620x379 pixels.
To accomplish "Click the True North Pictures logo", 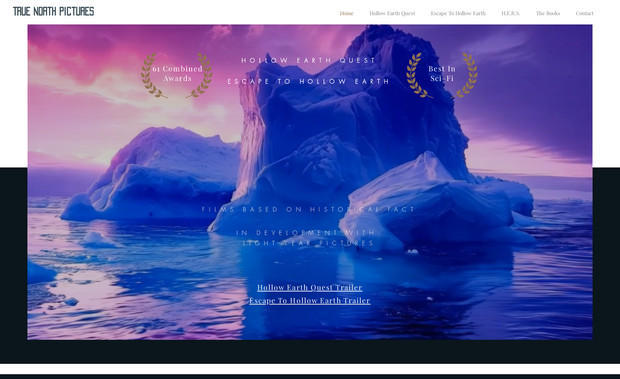I will [x=54, y=11].
